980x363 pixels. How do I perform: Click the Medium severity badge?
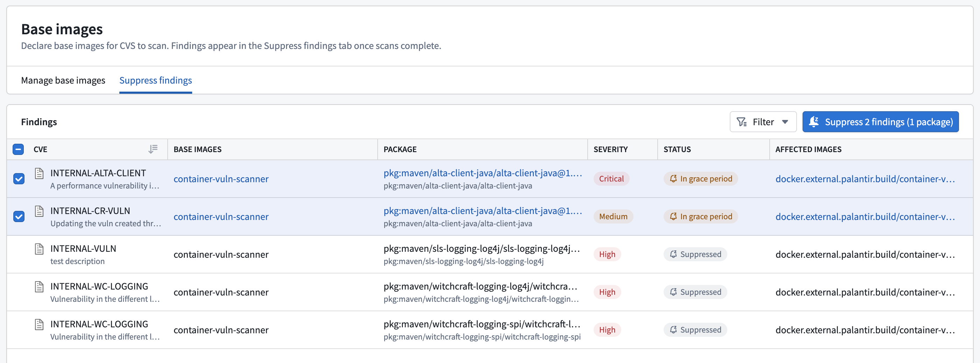pos(613,216)
